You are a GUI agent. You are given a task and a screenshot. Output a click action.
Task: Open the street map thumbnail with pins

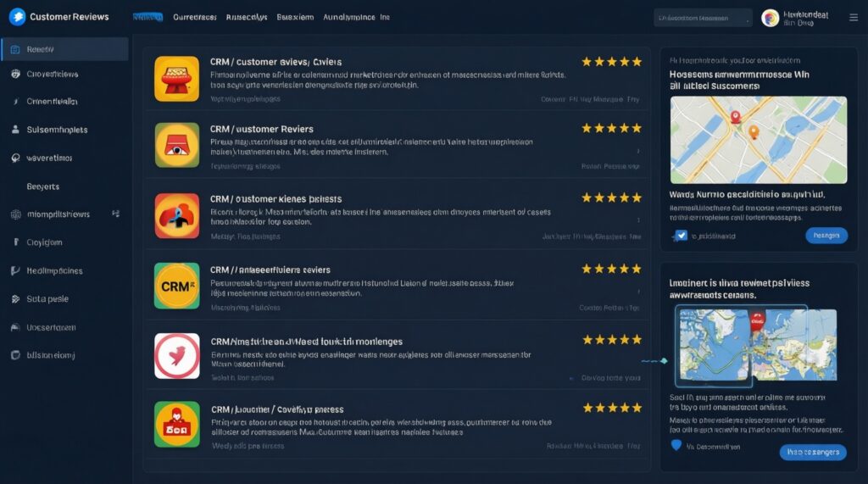759,140
